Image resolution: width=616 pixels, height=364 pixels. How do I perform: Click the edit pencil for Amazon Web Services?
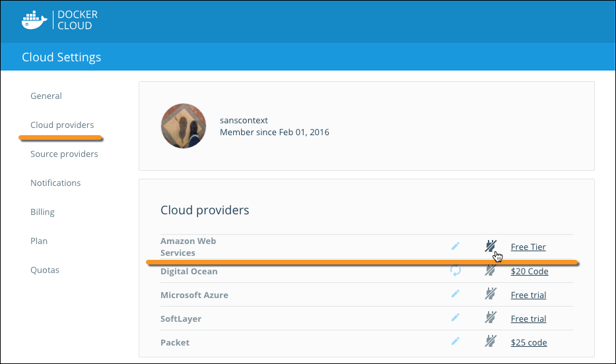455,246
